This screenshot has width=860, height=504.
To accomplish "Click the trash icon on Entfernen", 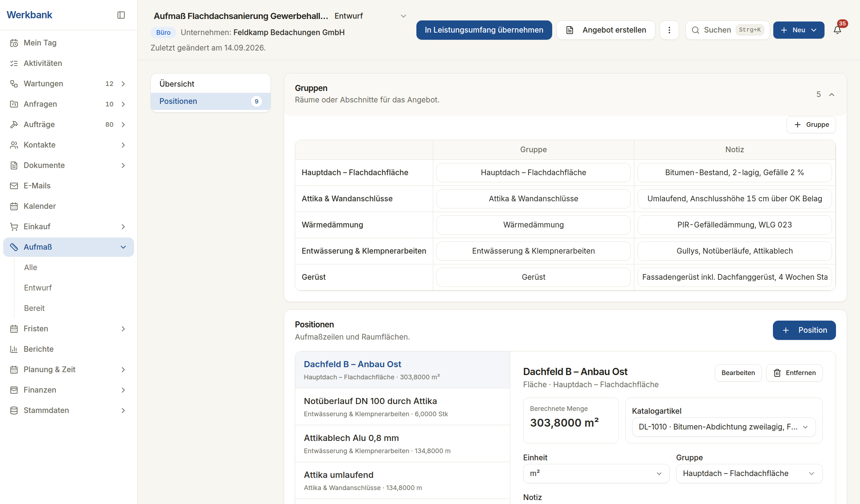I will 777,373.
